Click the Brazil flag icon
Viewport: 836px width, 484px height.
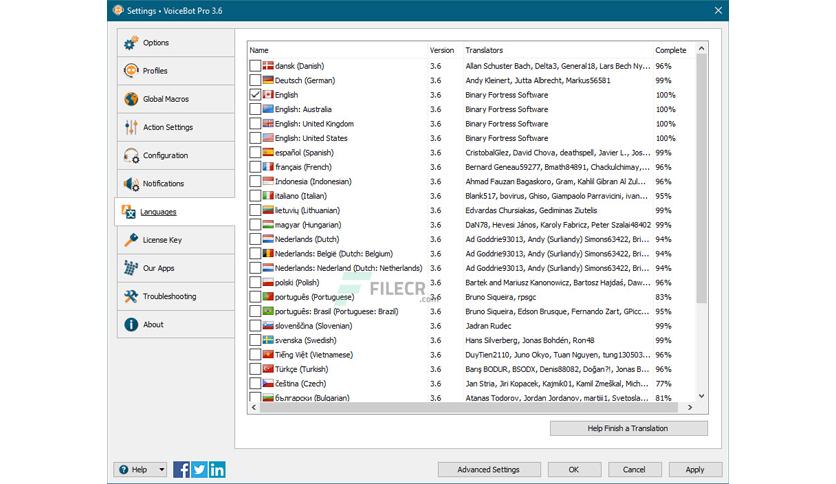point(268,311)
